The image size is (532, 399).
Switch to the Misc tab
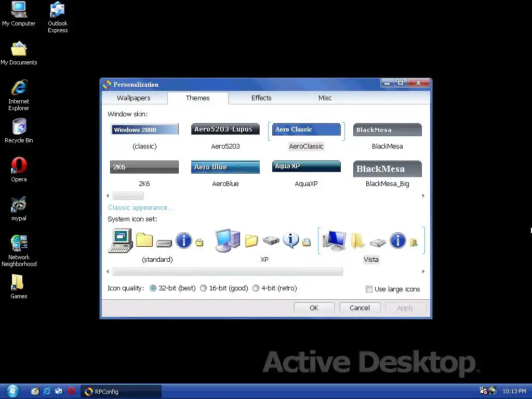(x=325, y=98)
